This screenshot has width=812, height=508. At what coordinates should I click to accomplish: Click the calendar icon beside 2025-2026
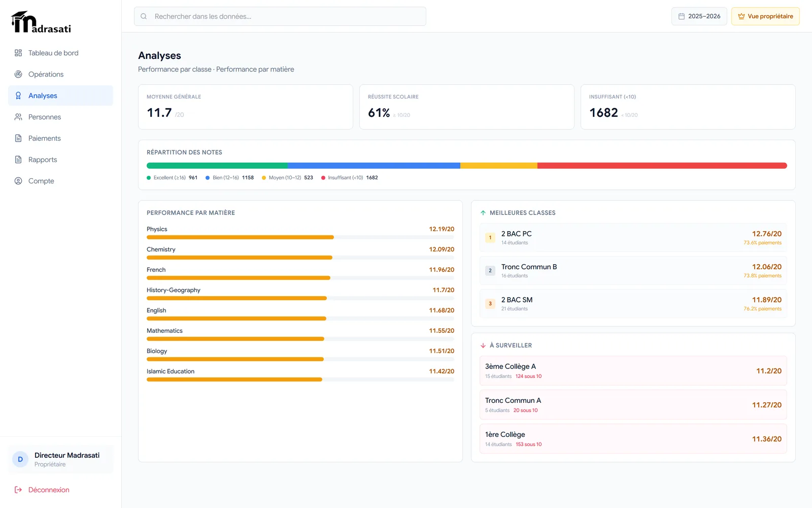pyautogui.click(x=682, y=16)
